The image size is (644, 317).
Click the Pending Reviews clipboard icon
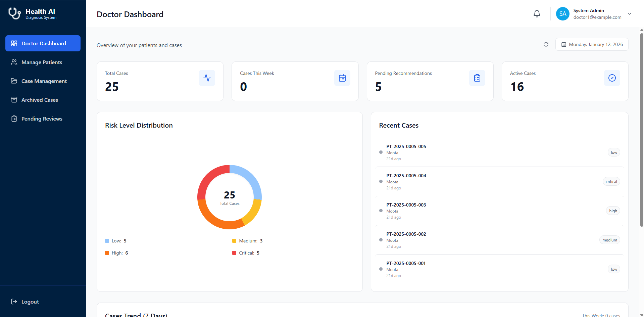coord(14,119)
